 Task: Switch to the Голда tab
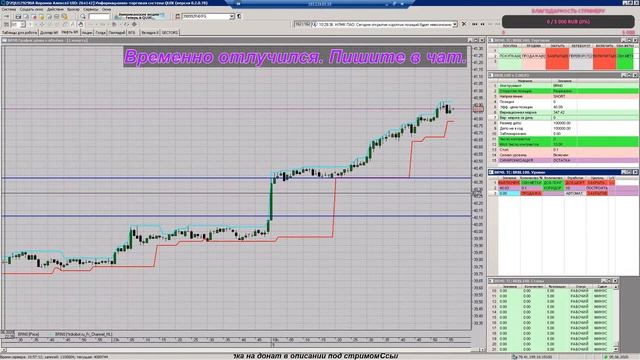(x=100, y=32)
